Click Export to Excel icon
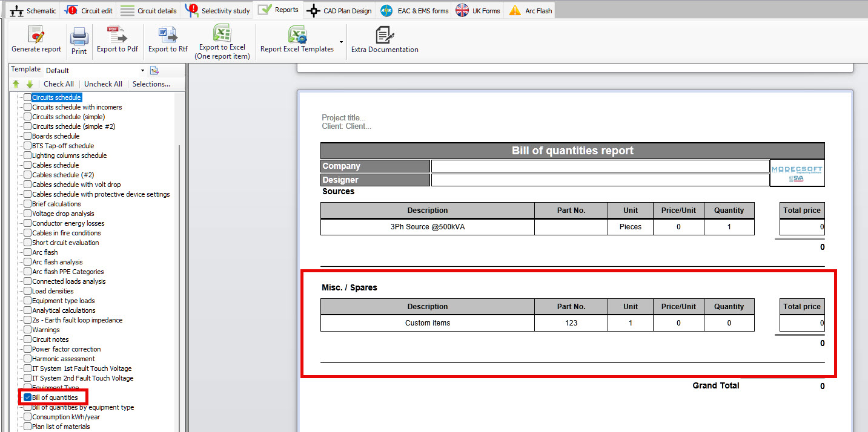 tap(222, 33)
